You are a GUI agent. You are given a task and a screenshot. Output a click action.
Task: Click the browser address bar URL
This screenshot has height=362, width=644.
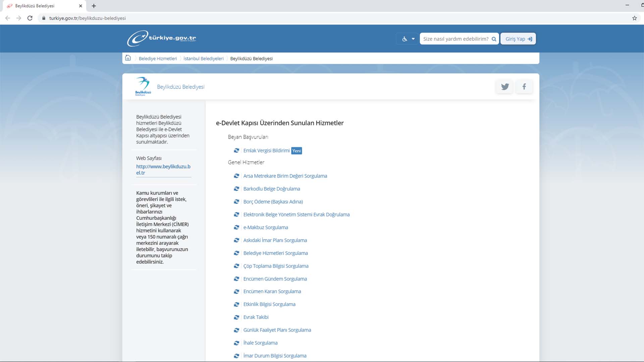tap(87, 18)
